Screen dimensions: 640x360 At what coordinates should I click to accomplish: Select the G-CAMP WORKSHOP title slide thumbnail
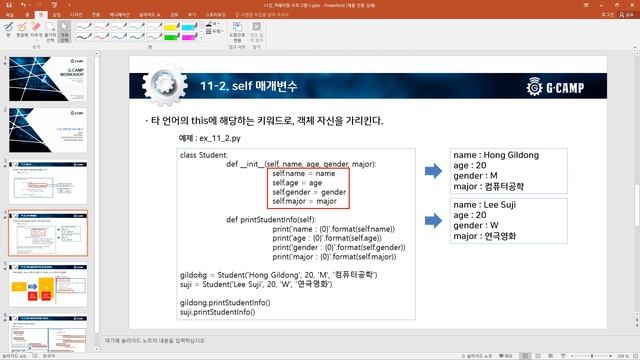click(x=48, y=79)
